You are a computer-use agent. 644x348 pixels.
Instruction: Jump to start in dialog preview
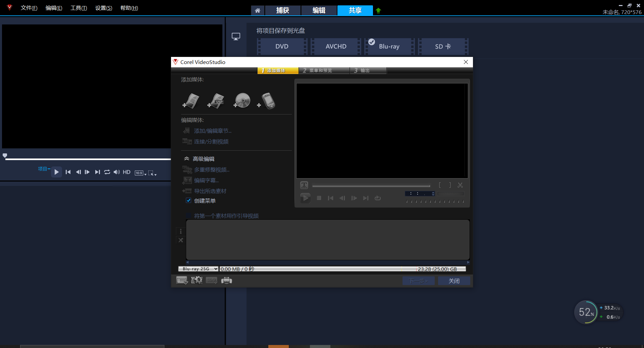click(x=330, y=198)
